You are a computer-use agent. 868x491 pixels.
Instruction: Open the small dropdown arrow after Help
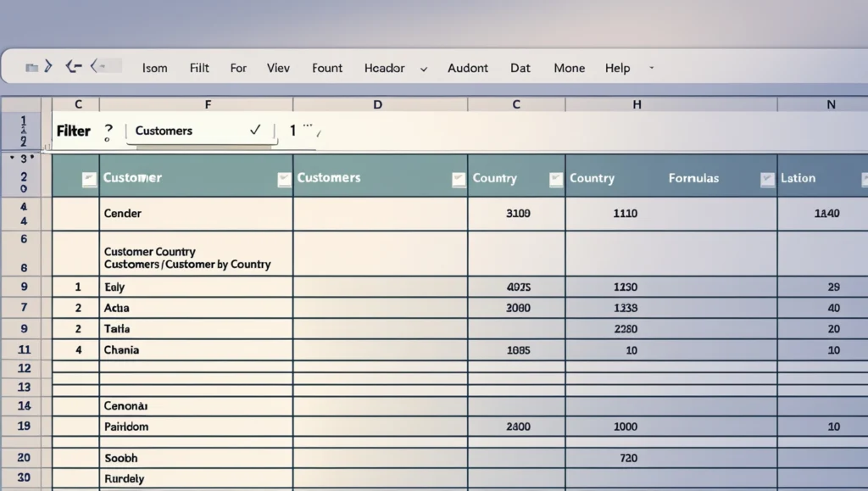pyautogui.click(x=651, y=67)
